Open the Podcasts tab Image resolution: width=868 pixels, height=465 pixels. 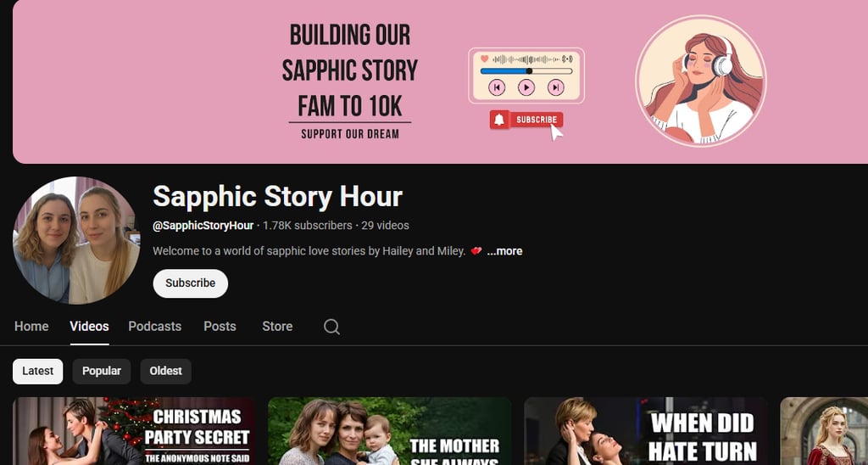tap(154, 327)
